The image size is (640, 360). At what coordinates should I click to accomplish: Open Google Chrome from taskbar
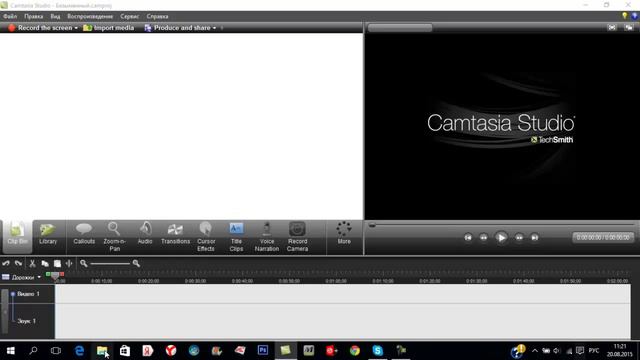355,351
